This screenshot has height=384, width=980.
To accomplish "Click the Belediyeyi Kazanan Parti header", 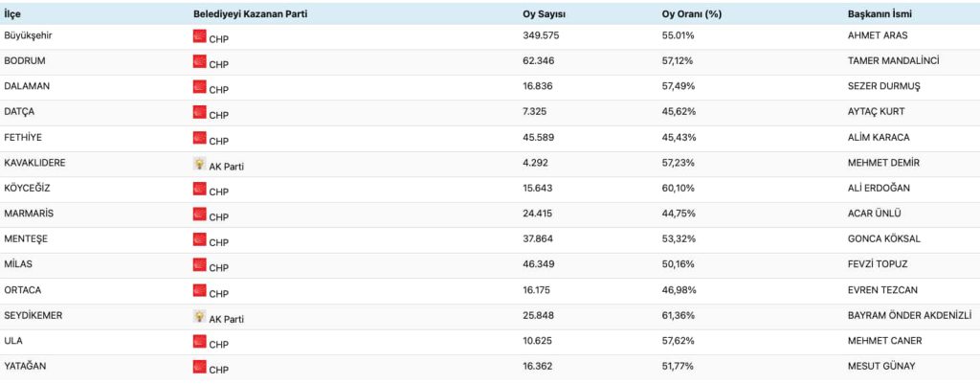I will tap(251, 13).
